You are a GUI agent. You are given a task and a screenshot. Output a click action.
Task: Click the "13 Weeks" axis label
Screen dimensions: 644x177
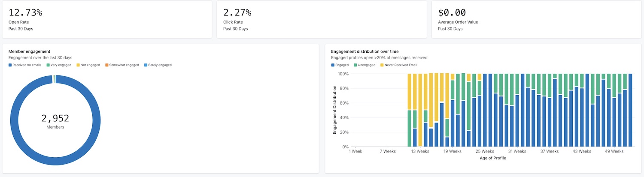[420, 151]
